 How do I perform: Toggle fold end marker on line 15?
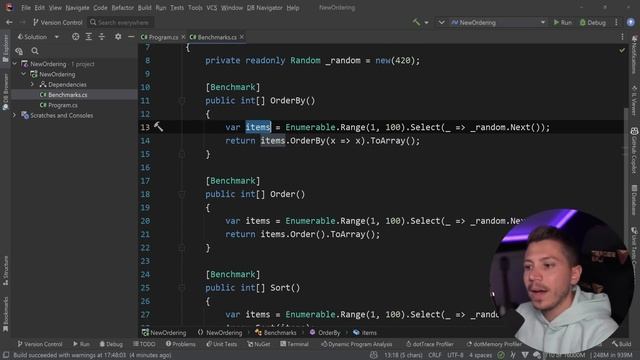pyautogui.click(x=182, y=154)
